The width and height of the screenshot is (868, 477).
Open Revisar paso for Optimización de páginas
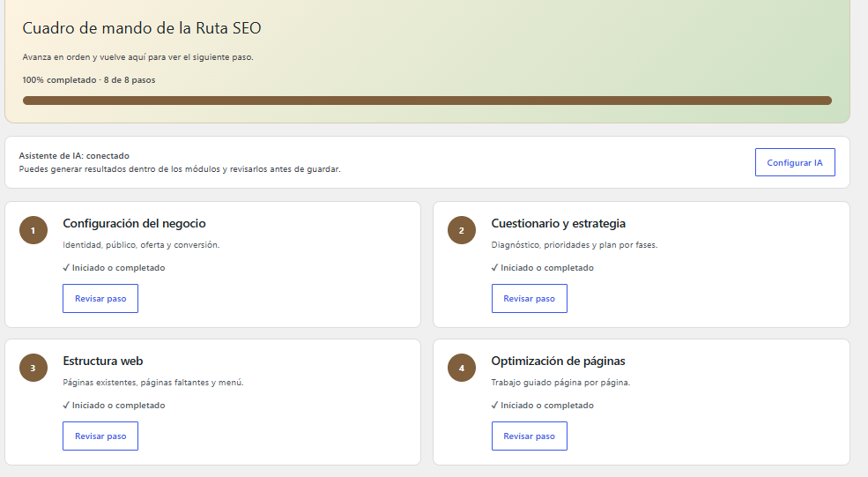click(530, 436)
